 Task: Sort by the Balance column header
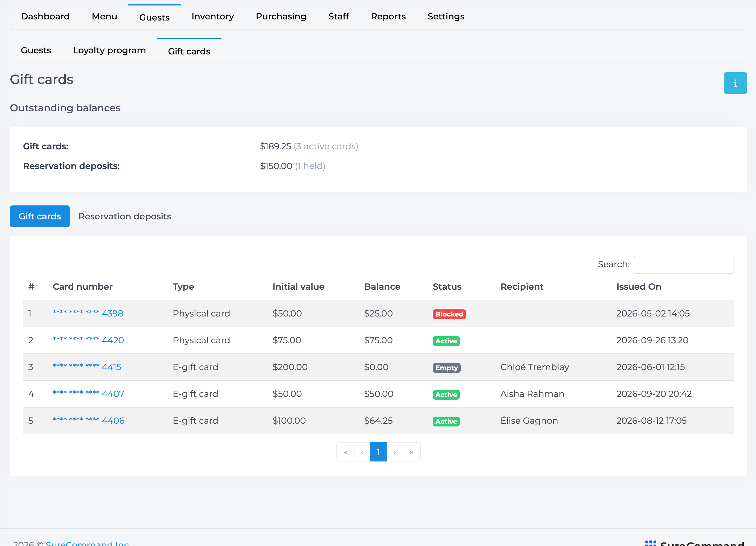[382, 286]
